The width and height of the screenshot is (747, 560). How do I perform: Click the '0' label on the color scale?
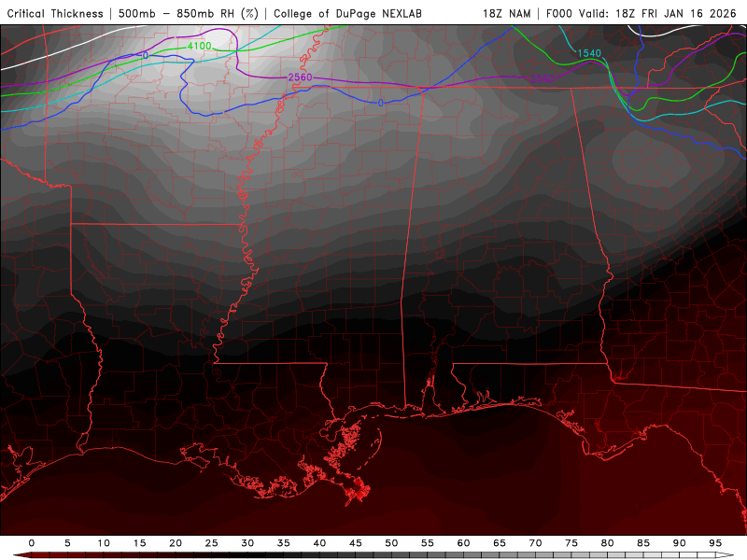(32, 543)
